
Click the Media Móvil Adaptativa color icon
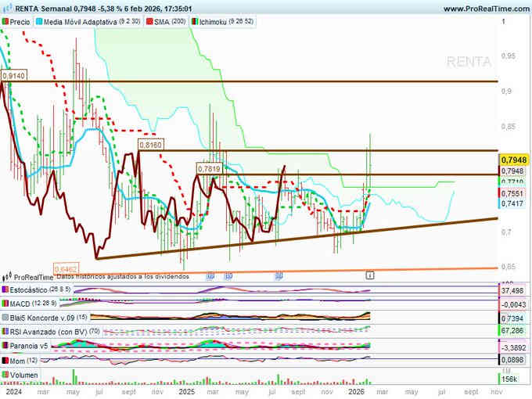tap(39, 23)
